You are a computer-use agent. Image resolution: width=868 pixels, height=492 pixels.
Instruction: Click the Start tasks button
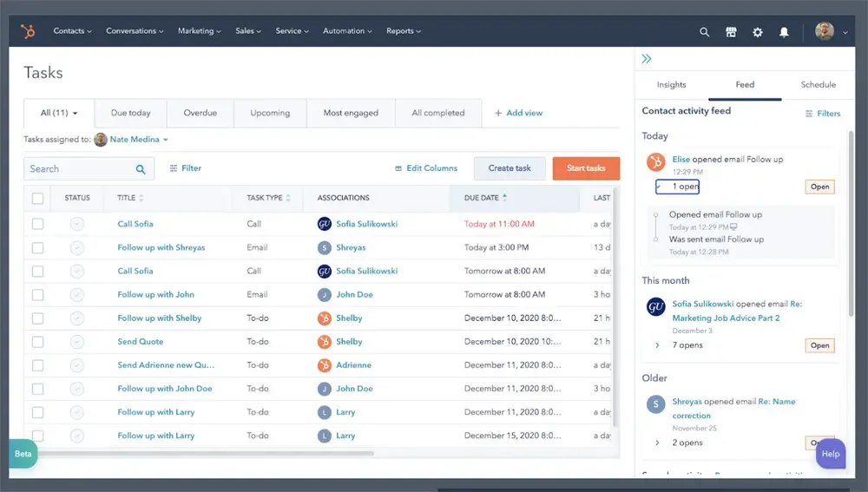[x=586, y=168]
